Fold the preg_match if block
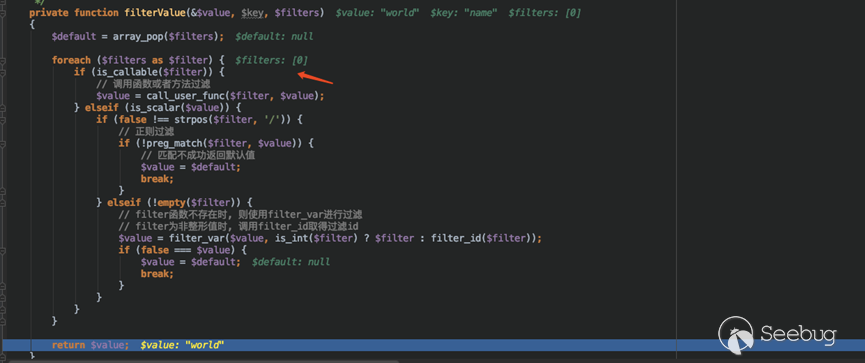This screenshot has width=865, height=363. pos(2,143)
